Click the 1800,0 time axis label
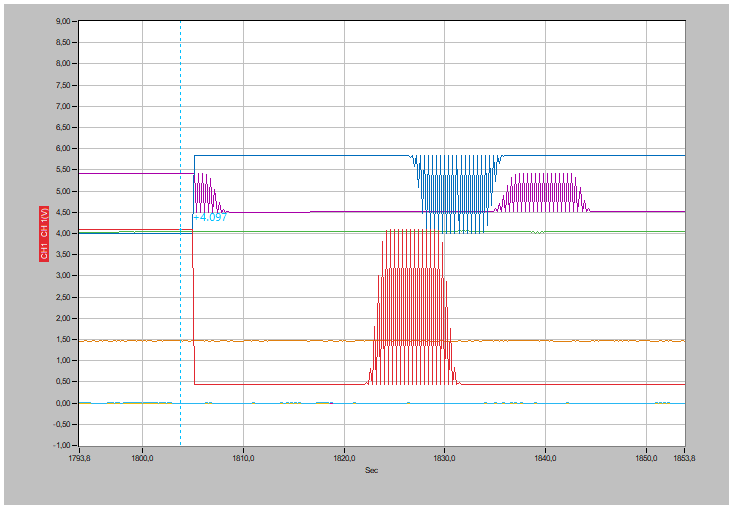Image resolution: width=734 pixels, height=510 pixels. click(142, 458)
